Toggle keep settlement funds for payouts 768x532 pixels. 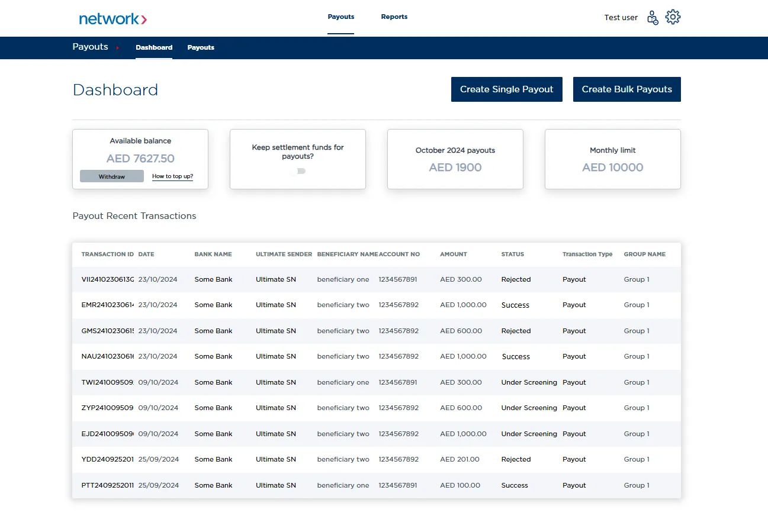pos(298,171)
